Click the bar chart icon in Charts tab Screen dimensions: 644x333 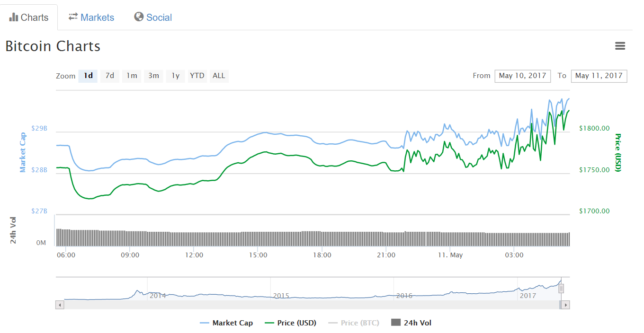[x=14, y=18]
